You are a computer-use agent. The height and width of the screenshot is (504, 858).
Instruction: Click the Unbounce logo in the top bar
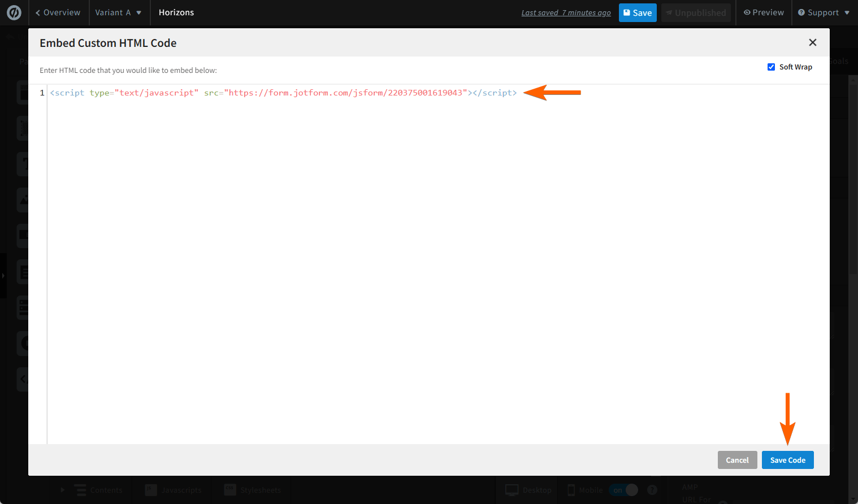coord(14,12)
